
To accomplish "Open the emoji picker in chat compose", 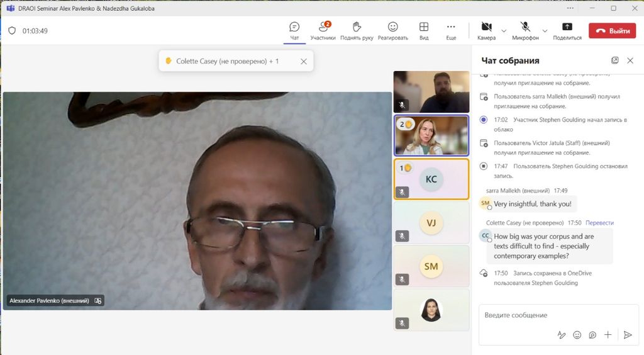I will point(577,335).
